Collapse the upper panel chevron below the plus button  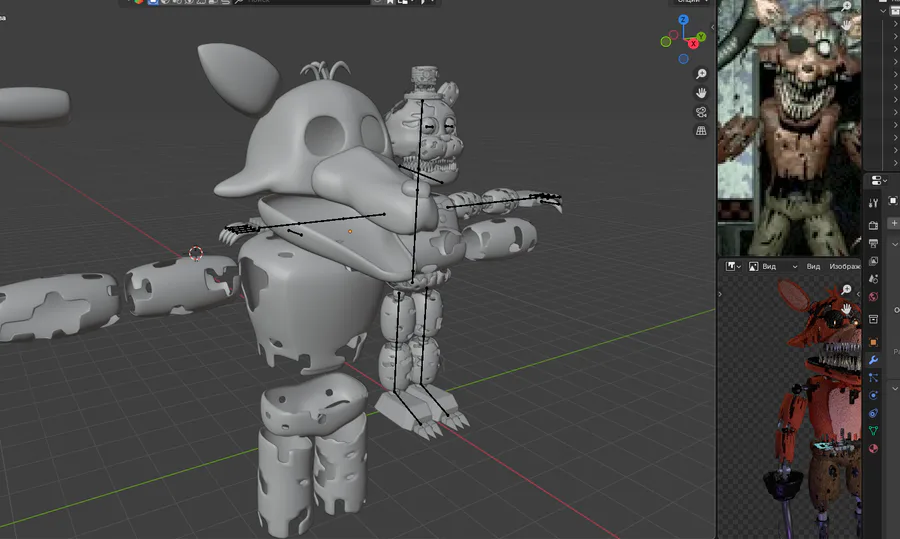tap(895, 245)
